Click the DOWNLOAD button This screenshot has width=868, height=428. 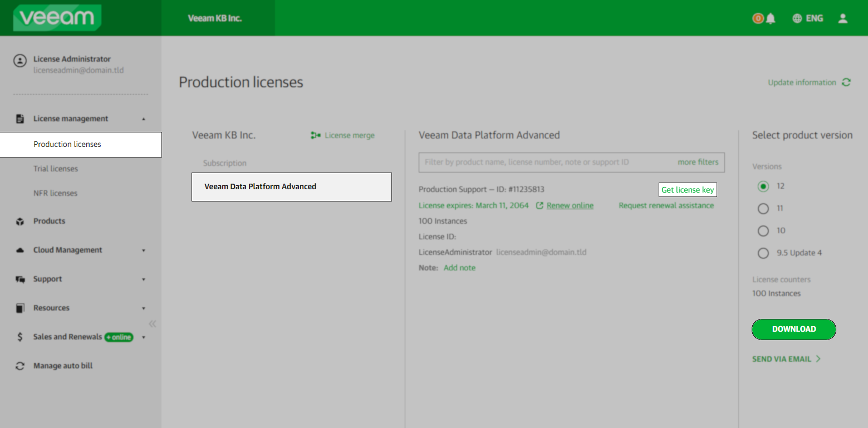click(793, 329)
